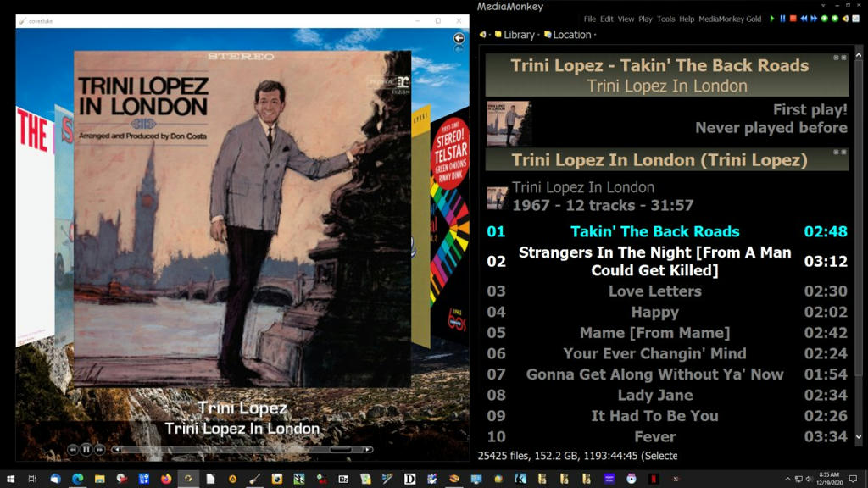Click the left arrow of the CoverLuke scrollbar
868x488 pixels.
(117, 450)
